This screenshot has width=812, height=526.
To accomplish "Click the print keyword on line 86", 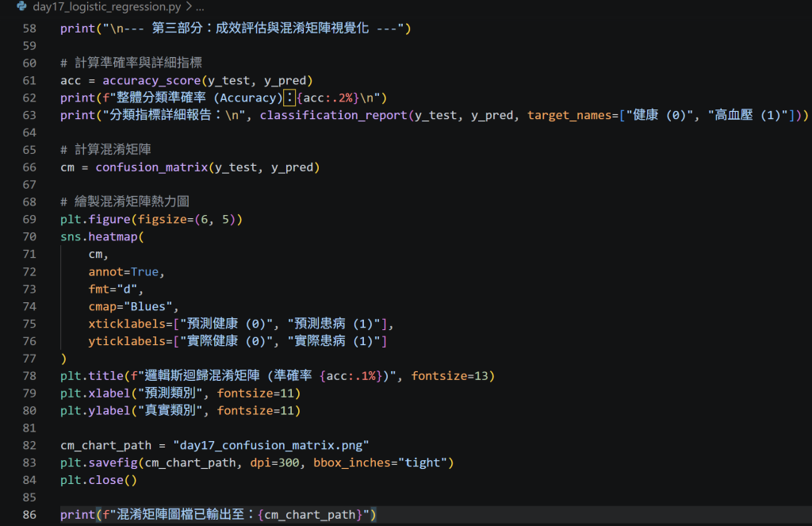I will pos(78,515).
